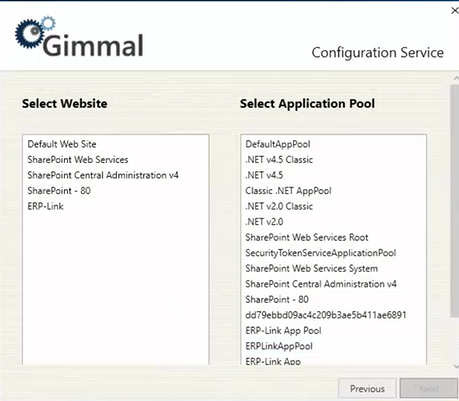
Task: Close the Configuration Service window
Action: pos(455,11)
